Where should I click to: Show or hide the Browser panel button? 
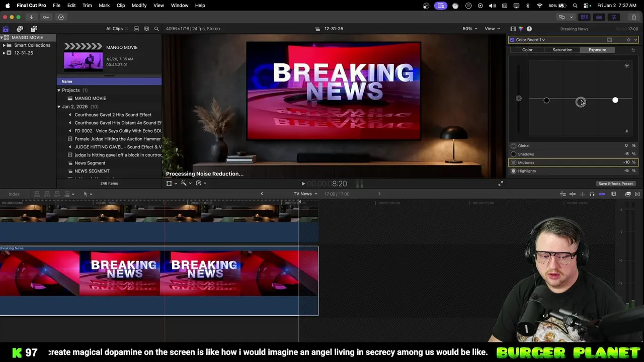[584, 17]
